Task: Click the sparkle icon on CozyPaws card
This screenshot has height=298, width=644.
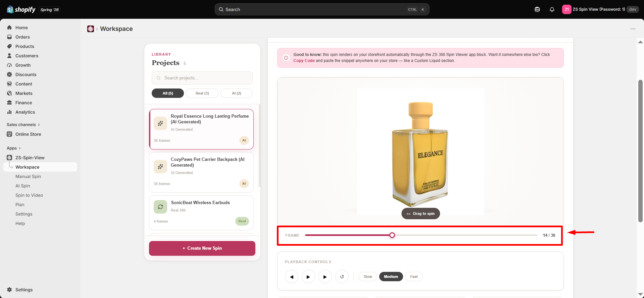Action: pyautogui.click(x=160, y=167)
